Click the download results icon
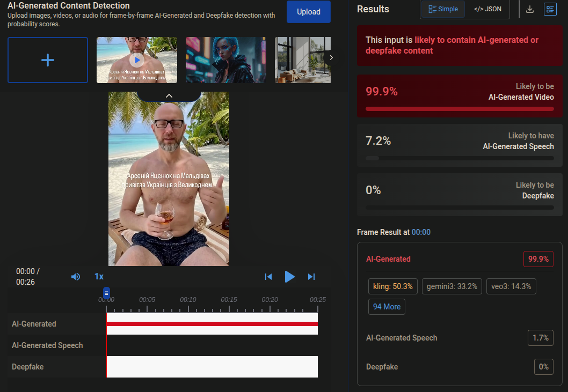This screenshot has height=392, width=568. pos(530,9)
